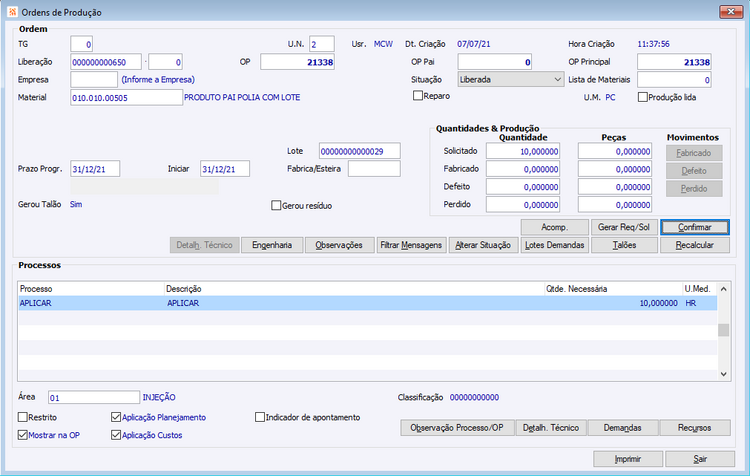Click the scroll up arrow in Processos list
The width and height of the screenshot is (750, 476).
tap(724, 289)
